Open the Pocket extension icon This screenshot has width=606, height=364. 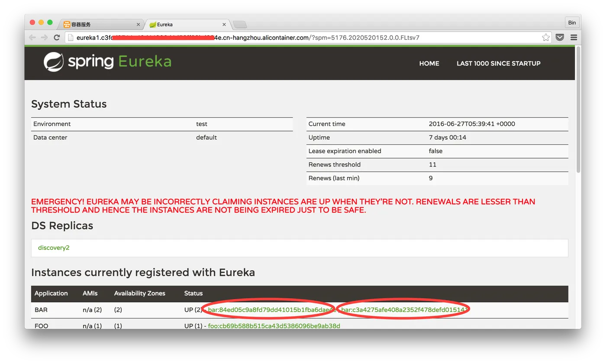click(560, 38)
